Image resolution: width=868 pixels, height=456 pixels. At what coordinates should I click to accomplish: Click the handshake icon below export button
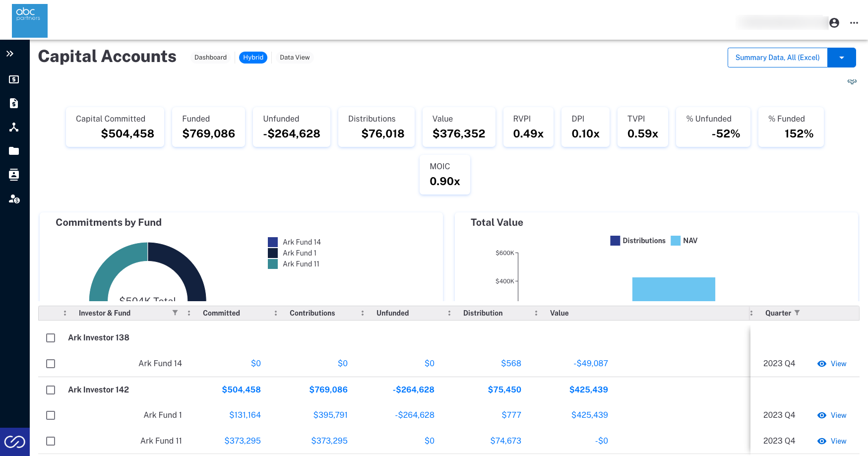[852, 81]
